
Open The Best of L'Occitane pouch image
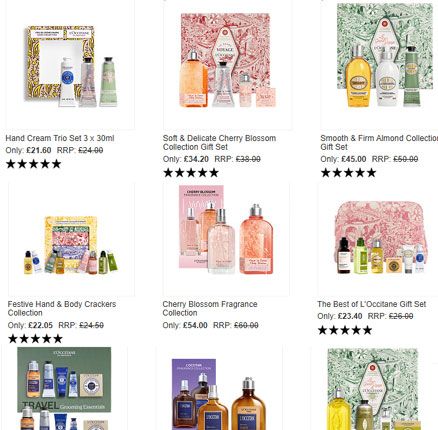(x=378, y=239)
